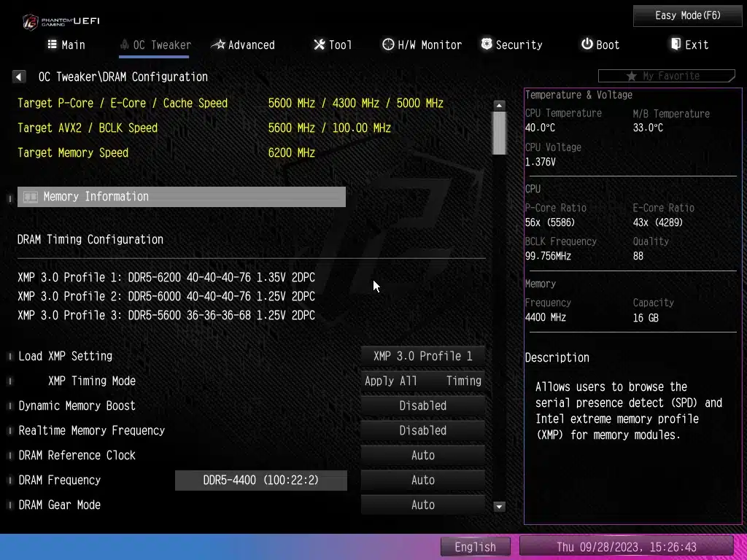Click the CPU Temperature 40.0°C reading
Viewport: 747px width, 560px height.
pyautogui.click(x=540, y=128)
